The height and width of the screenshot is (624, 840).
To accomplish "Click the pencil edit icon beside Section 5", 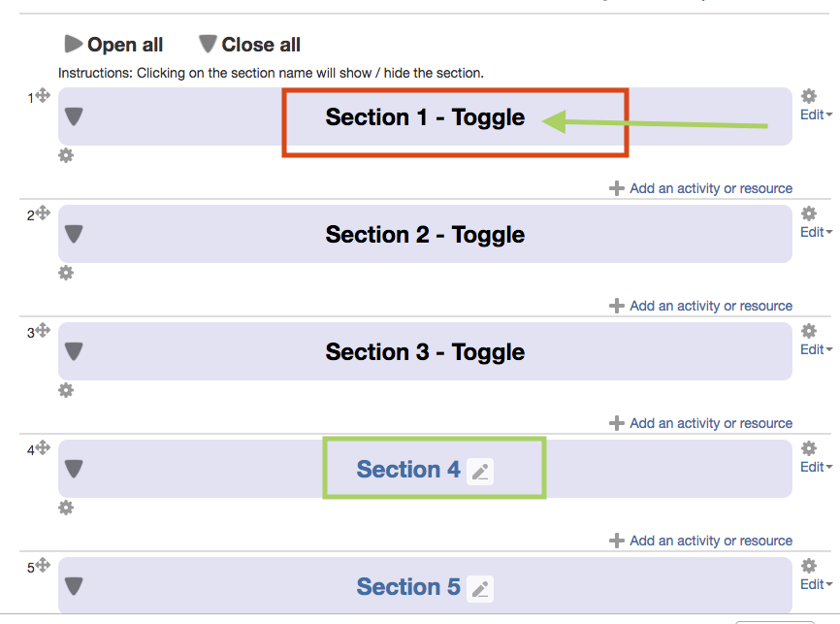I will tap(480, 589).
